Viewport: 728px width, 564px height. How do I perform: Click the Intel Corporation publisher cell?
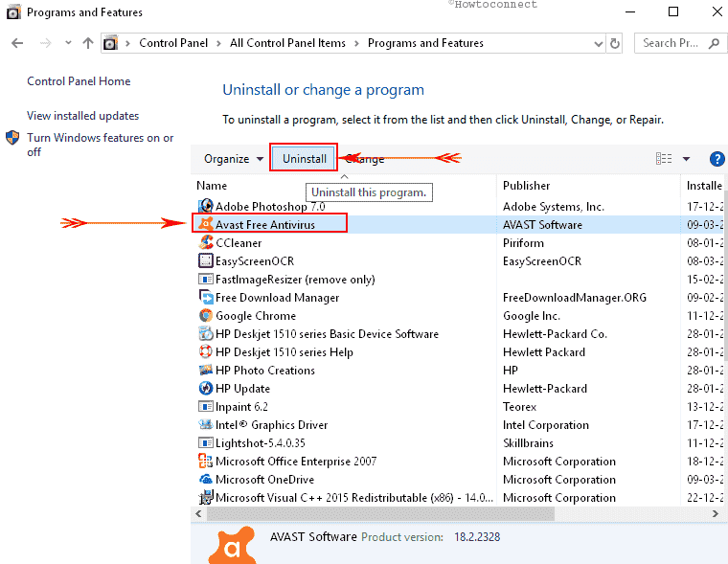(546, 425)
